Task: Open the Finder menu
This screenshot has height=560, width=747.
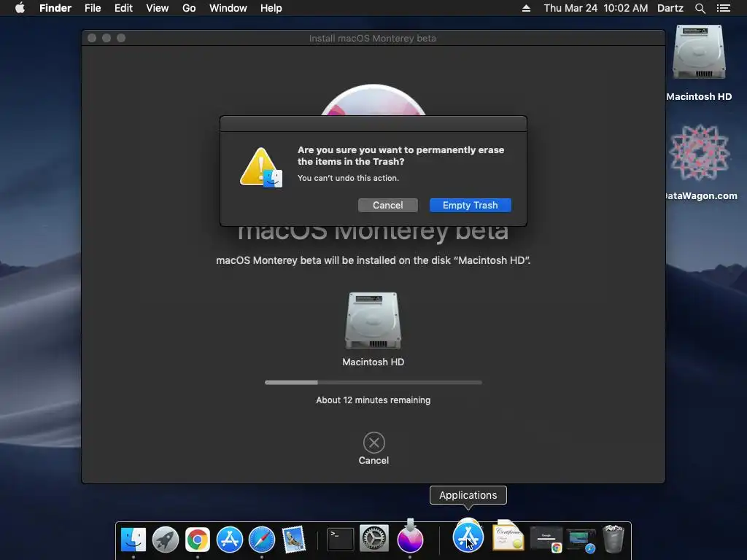Action: click(x=55, y=8)
